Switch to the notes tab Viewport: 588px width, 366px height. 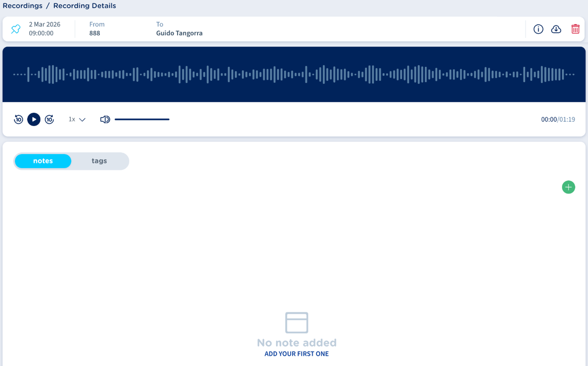(43, 161)
